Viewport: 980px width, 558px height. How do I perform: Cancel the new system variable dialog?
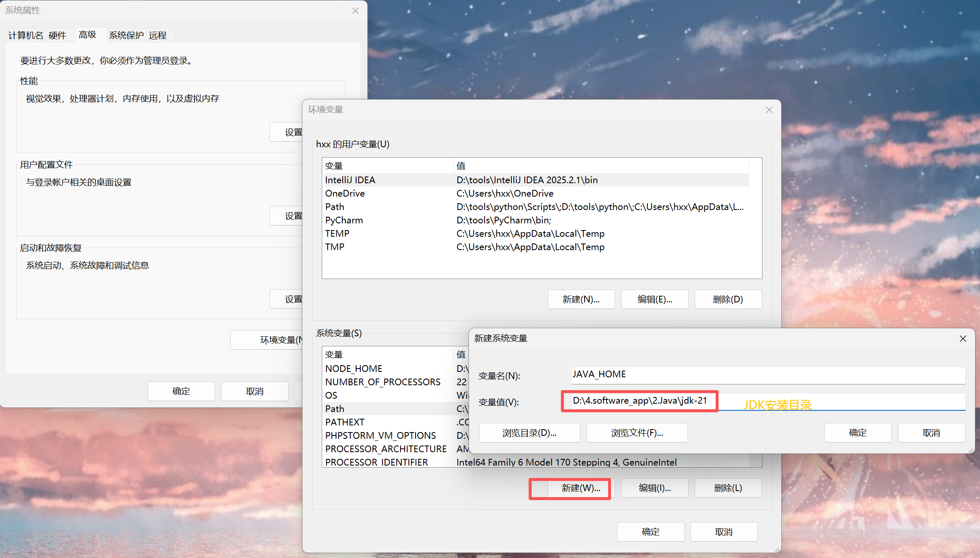tap(931, 433)
